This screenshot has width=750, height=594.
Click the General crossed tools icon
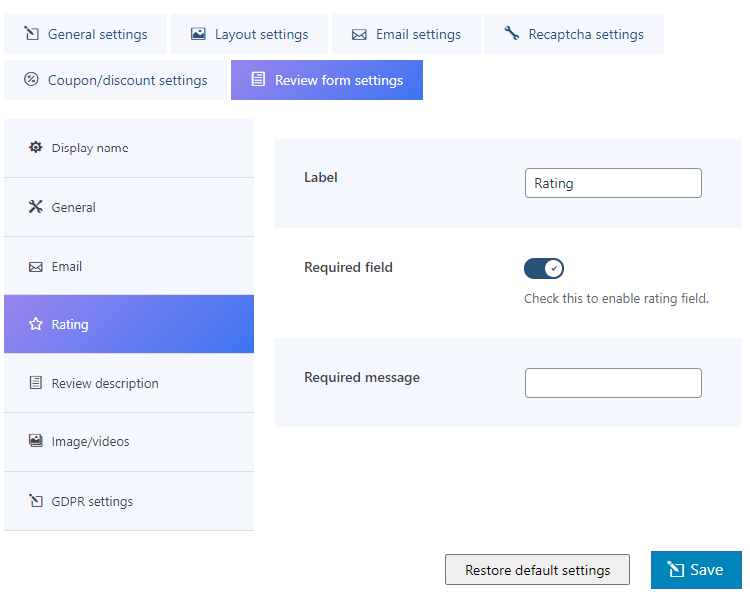click(x=35, y=207)
